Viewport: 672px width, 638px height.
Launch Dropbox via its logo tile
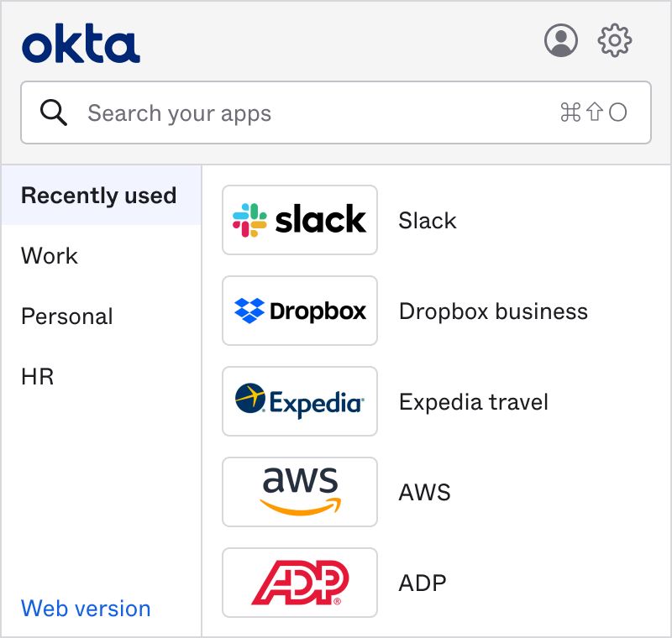point(300,311)
